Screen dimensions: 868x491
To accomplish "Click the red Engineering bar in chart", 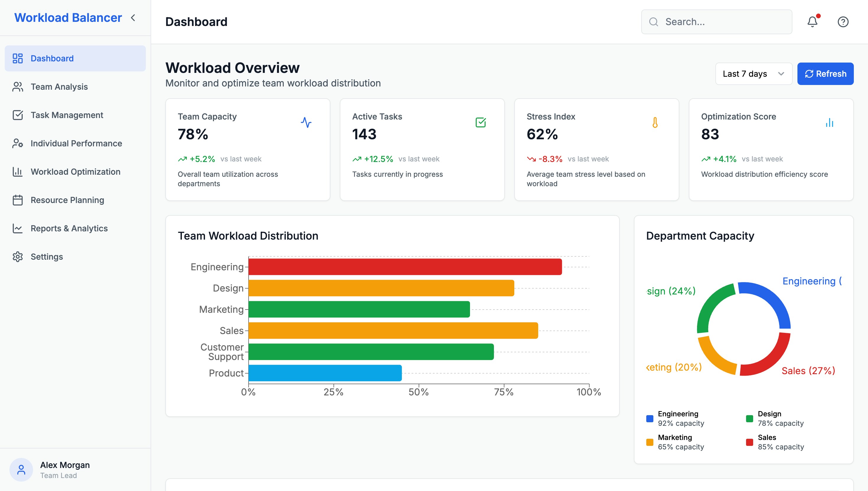I will [405, 267].
